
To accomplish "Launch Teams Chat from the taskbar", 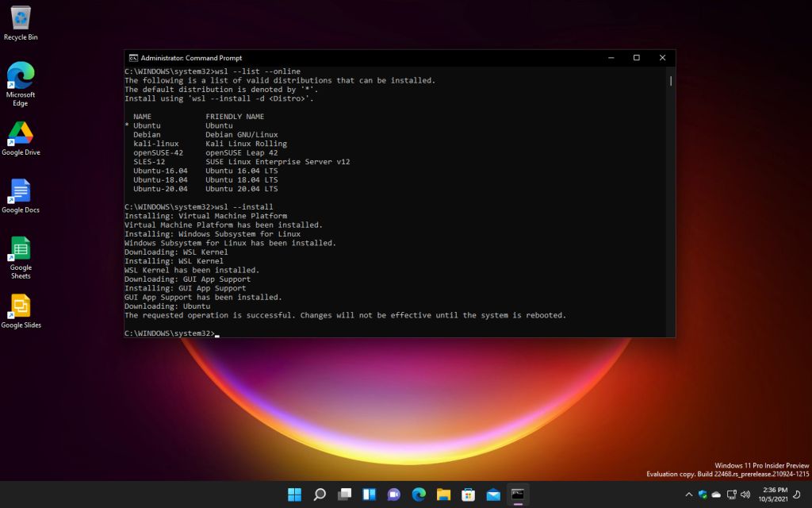I will click(393, 495).
